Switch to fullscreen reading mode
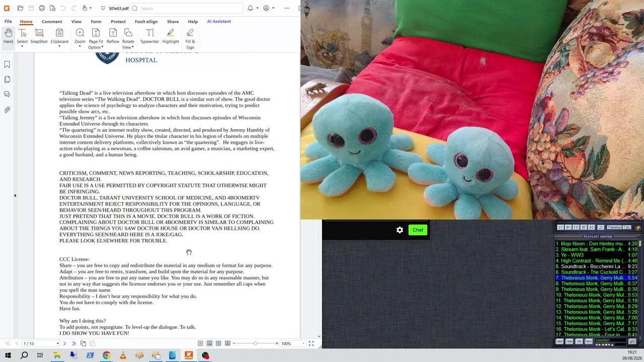This screenshot has width=644, height=362. pos(311,343)
